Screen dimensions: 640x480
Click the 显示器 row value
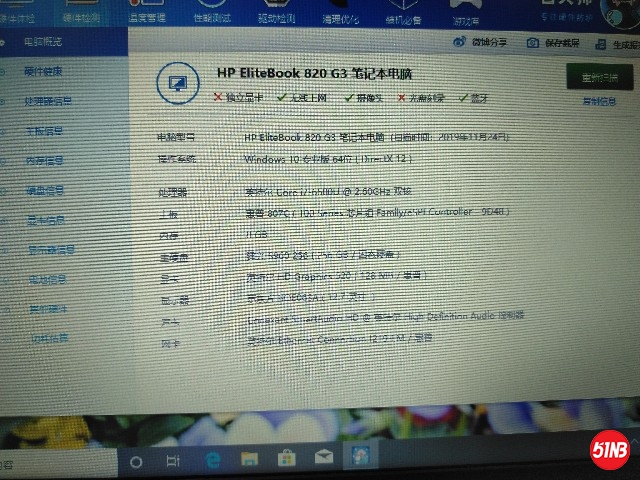pyautogui.click(x=310, y=298)
